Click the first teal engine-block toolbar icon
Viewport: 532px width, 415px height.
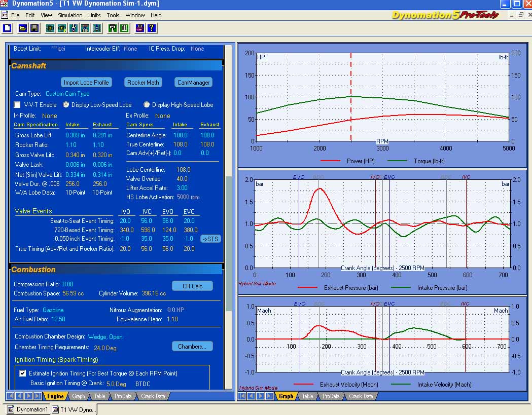(50, 28)
